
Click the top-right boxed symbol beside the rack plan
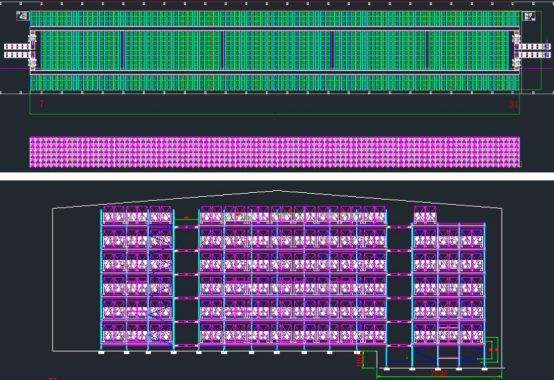click(x=529, y=16)
